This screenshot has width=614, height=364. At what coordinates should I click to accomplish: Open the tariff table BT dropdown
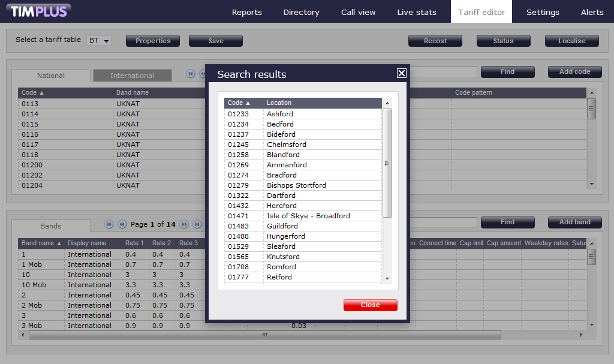pos(100,41)
